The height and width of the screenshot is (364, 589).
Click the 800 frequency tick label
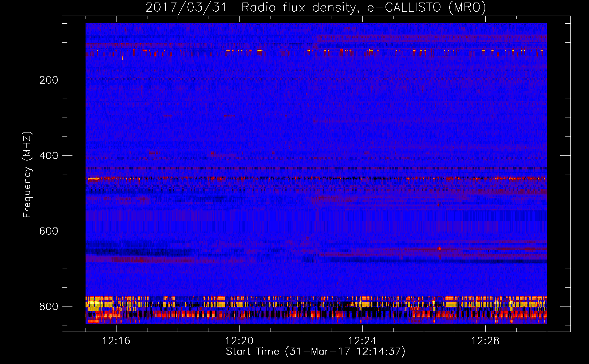click(x=49, y=306)
